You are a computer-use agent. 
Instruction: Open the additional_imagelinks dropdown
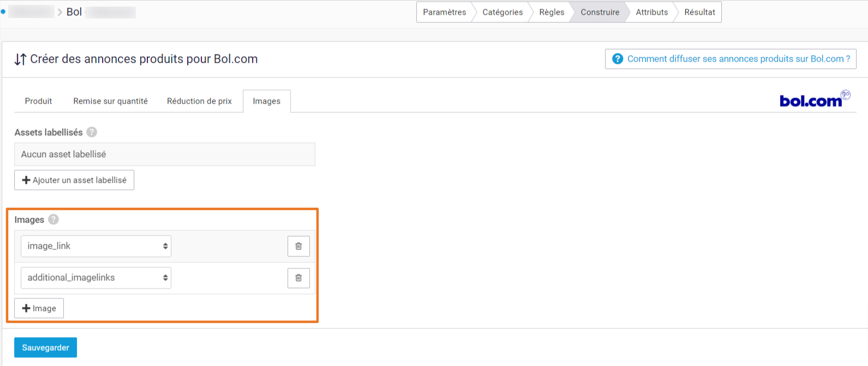tap(96, 278)
